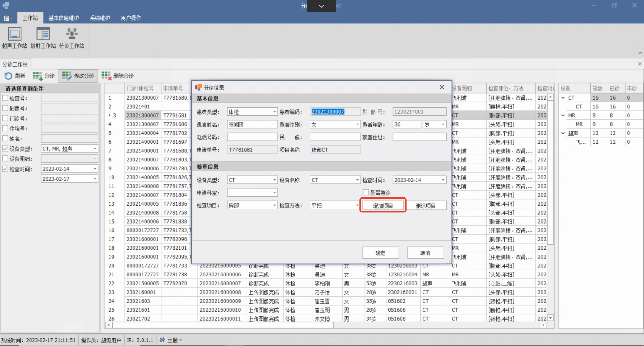644x346 pixels.
Task: Uncheck the 检查时间 filter checkbox
Action: [x=5, y=169]
